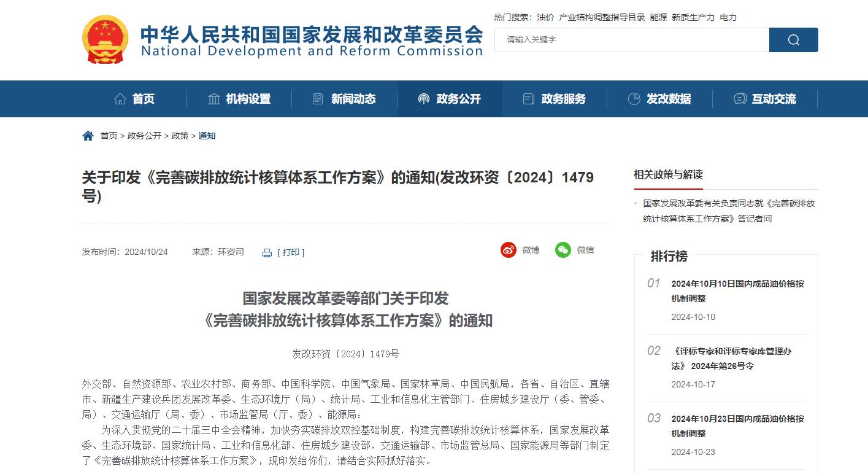The image size is (868, 474).
Task: Share article via Weibo icon
Action: click(x=509, y=250)
